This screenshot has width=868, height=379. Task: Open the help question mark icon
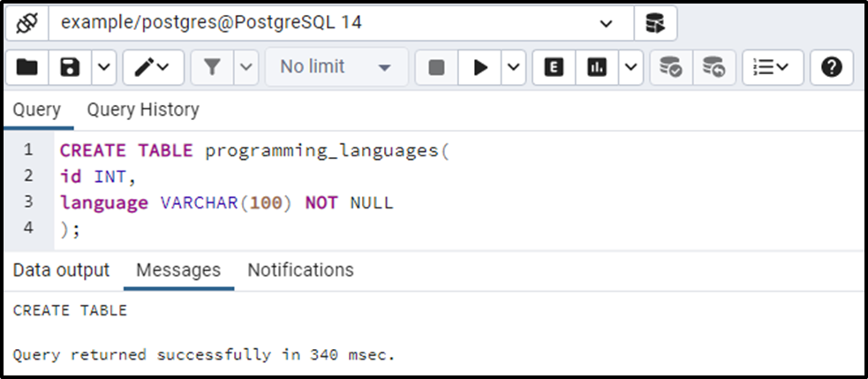pyautogui.click(x=832, y=68)
